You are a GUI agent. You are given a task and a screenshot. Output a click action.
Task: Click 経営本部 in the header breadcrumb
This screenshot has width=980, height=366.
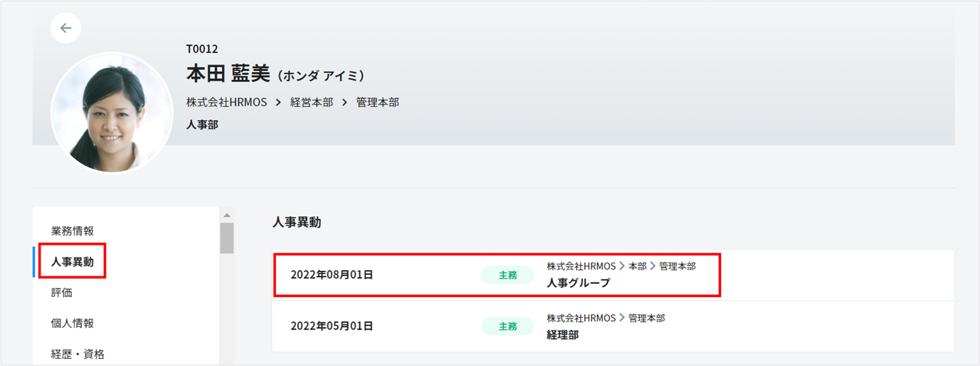[312, 103]
